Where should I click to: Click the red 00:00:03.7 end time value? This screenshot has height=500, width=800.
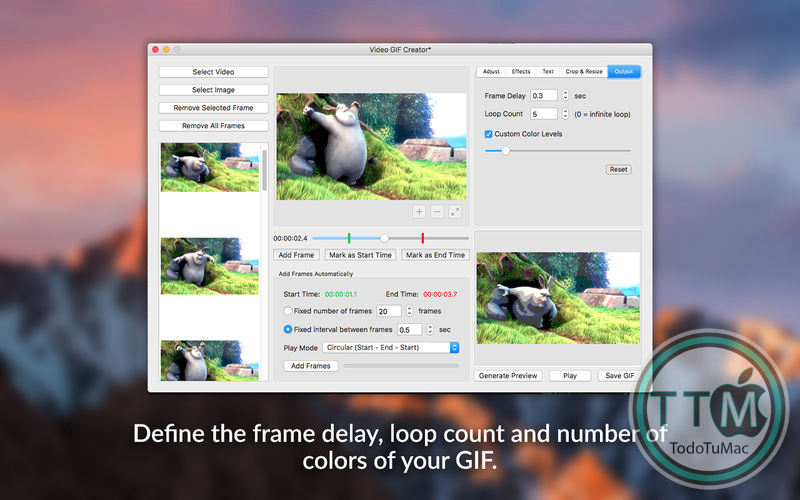point(440,294)
